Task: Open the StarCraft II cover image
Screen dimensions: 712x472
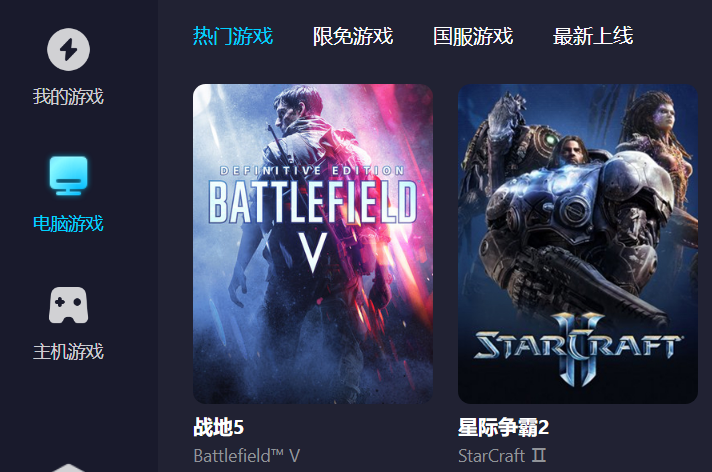Action: (578, 244)
